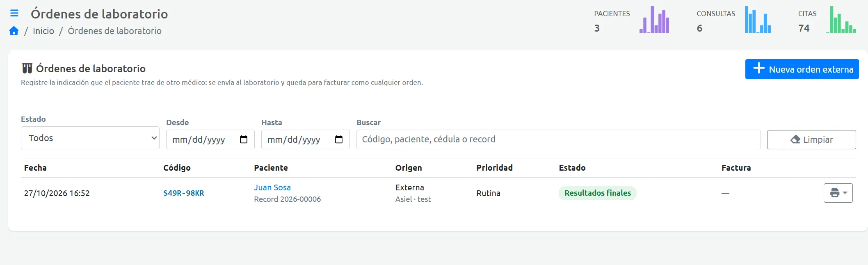Viewport: 868px width, 265px height.
Task: Click the date 27/10/2026 16:52
Action: [57, 193]
